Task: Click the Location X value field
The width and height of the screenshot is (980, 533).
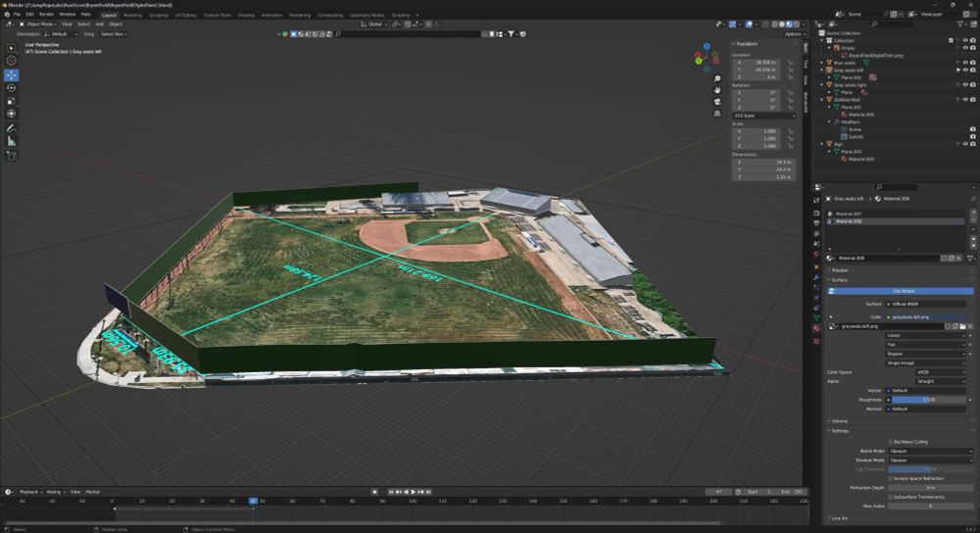Action: tap(757, 63)
